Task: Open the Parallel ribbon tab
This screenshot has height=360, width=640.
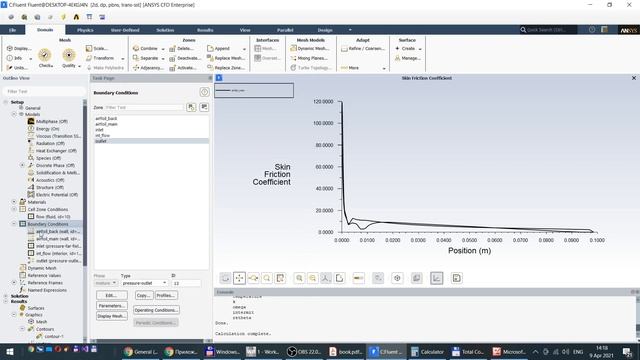Action: coord(285,30)
